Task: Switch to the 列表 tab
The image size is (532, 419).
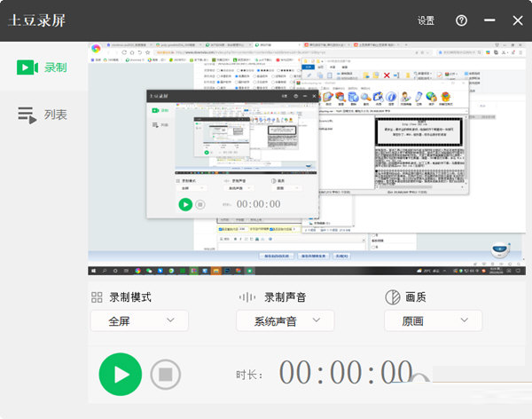Action: (x=43, y=115)
